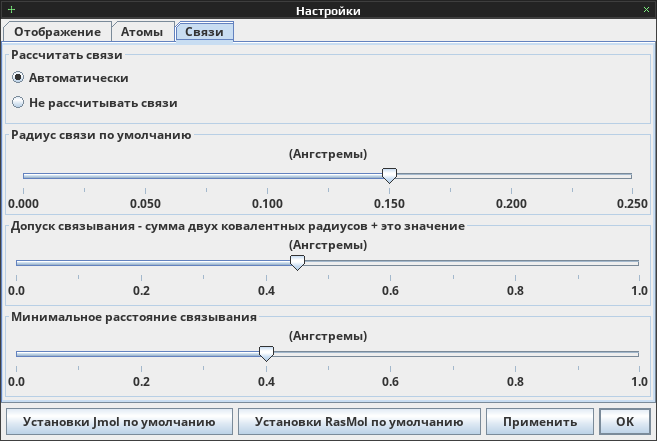This screenshot has height=441, width=657.
Task: Click 0.200 on bond radius scale
Action: point(511,204)
